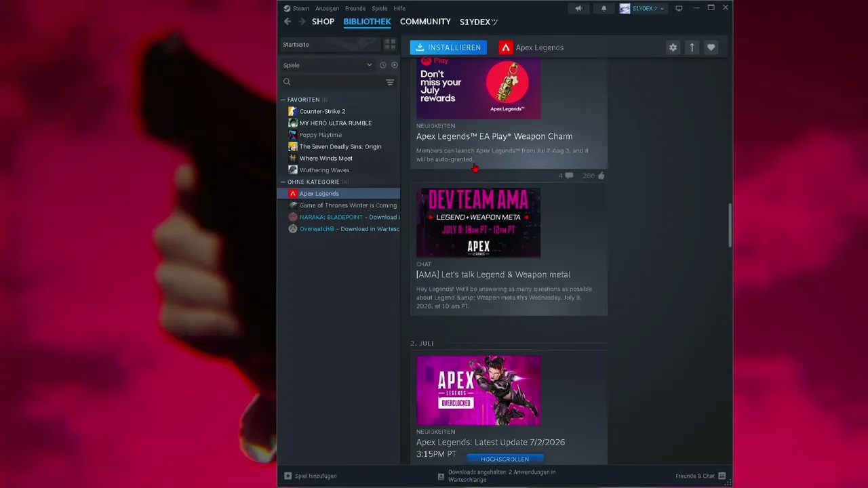
Task: Click the MY HERO ULTRA RUMBLE icon
Action: (x=292, y=123)
